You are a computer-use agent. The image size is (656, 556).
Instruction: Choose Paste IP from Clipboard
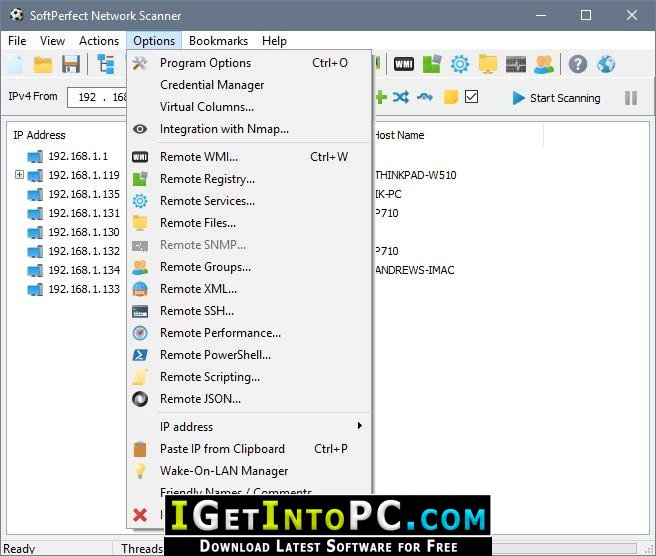(249, 449)
